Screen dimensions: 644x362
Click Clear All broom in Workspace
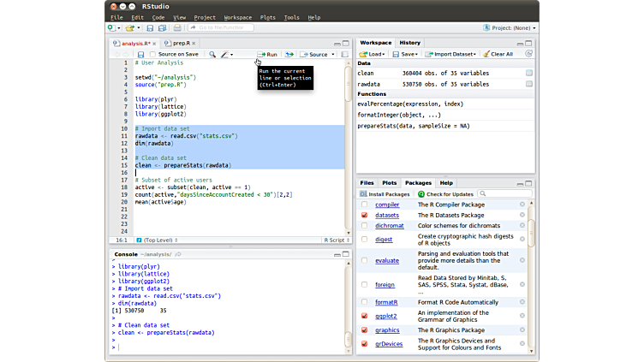tap(497, 54)
